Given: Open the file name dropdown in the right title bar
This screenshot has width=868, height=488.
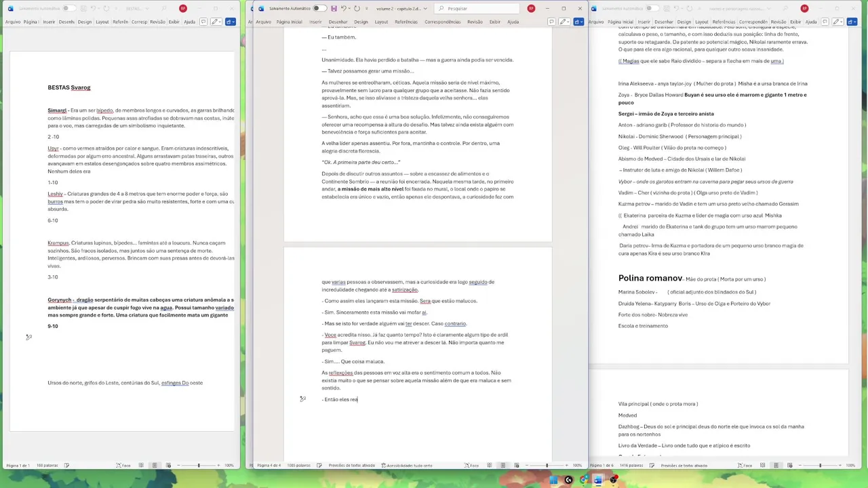Looking at the screenshot, I should pyautogui.click(x=768, y=8).
